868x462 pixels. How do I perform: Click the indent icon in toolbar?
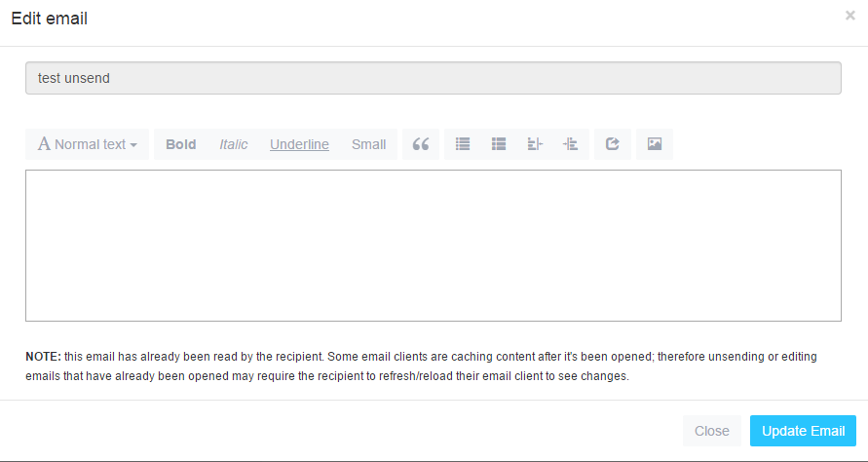click(x=570, y=144)
